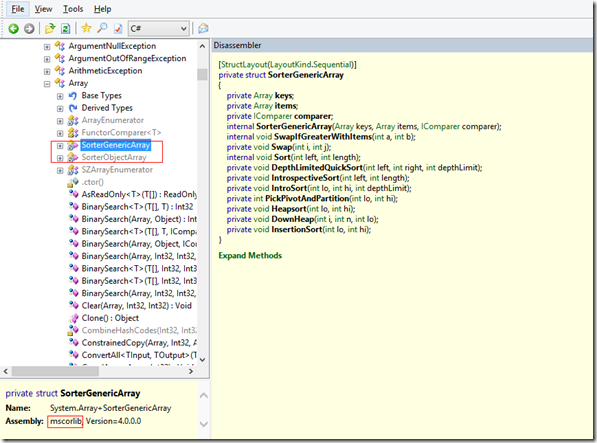Click the ArgumentNullException class icon
Screen dimensions: 597x443
point(60,46)
